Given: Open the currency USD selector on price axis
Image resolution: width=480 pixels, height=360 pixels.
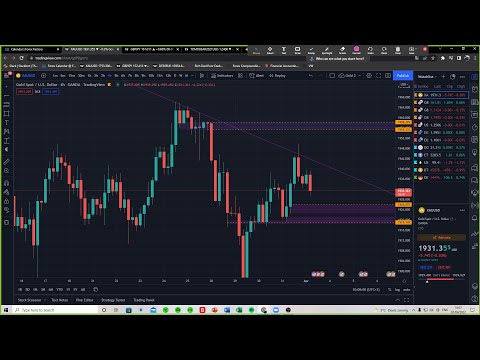Looking at the screenshot, I should click(404, 85).
